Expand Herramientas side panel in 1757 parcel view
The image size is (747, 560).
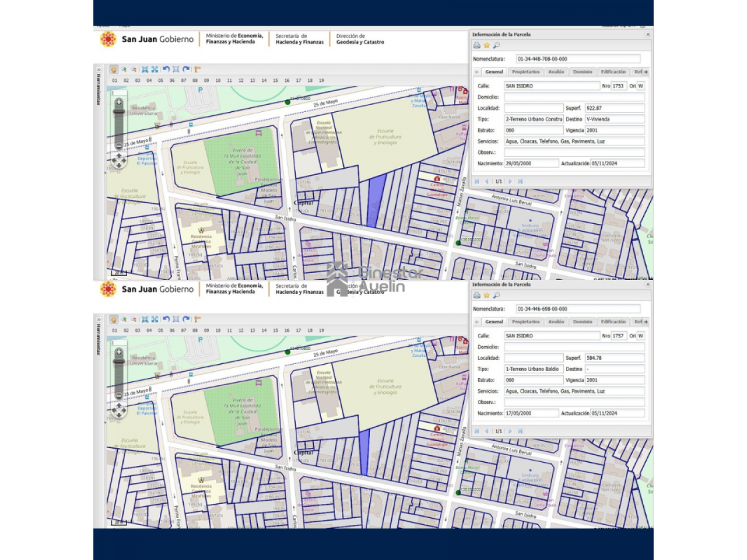pyautogui.click(x=99, y=320)
